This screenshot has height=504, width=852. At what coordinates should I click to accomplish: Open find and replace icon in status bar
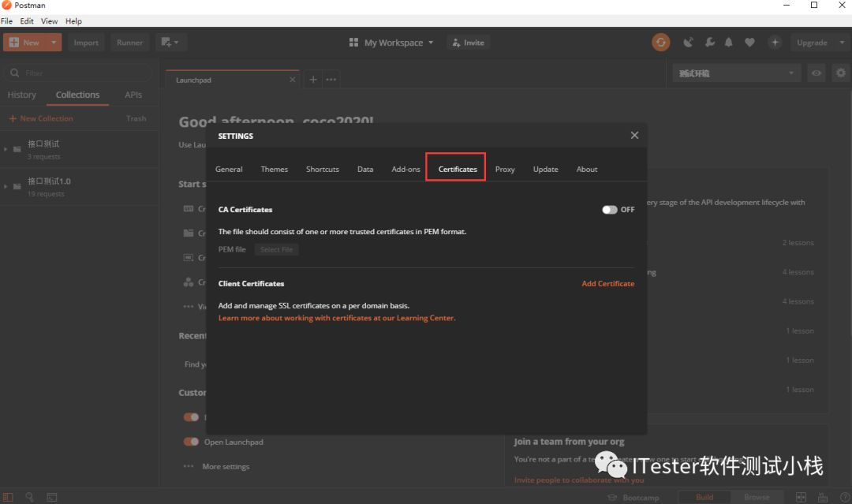point(29,497)
